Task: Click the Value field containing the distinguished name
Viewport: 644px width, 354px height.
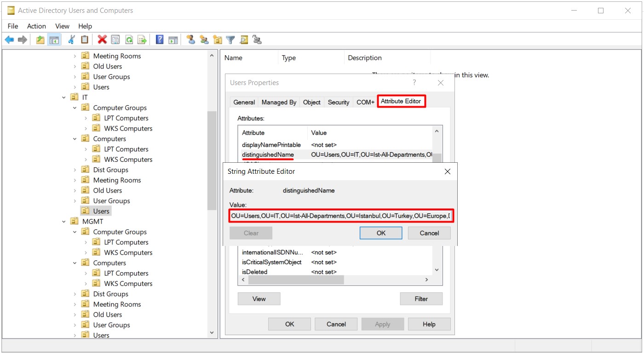Action: pyautogui.click(x=341, y=216)
